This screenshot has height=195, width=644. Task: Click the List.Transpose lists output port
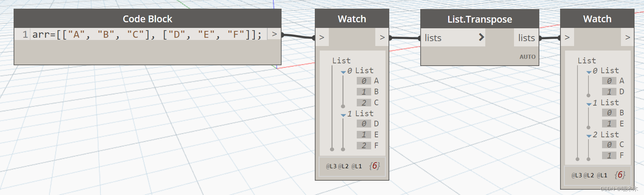(526, 38)
